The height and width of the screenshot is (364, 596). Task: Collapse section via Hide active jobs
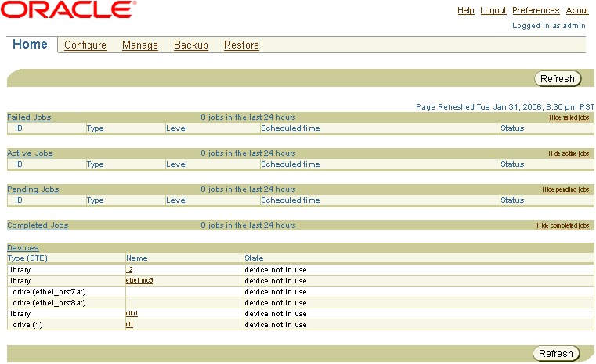[x=569, y=153]
